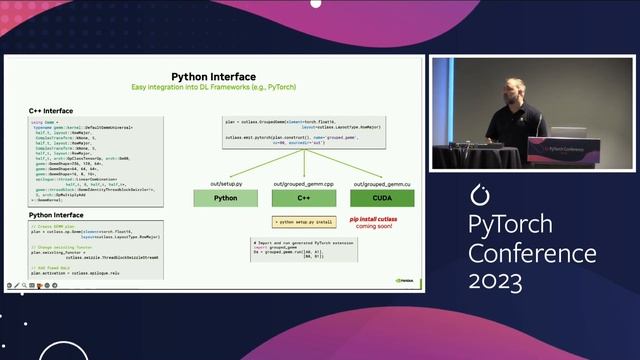Open the more options ellipsis in slideshow toolbar

[47, 285]
